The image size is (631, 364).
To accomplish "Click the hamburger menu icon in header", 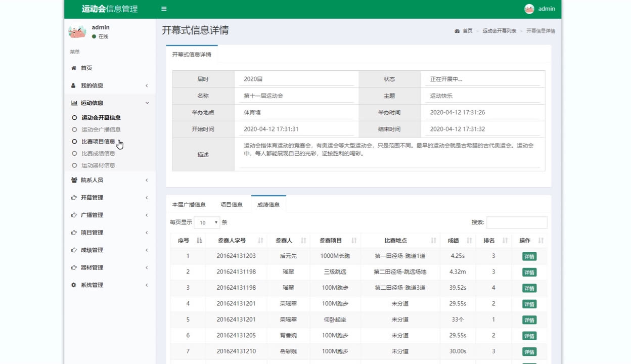I will (163, 9).
